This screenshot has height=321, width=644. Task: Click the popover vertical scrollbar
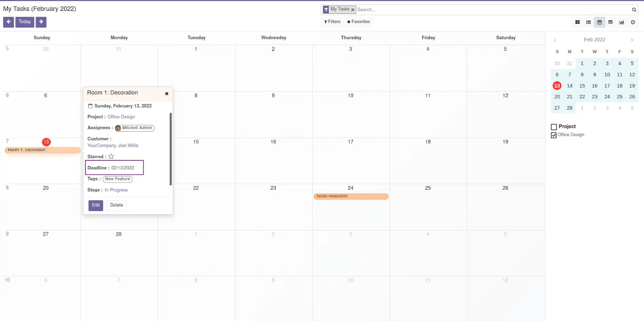tap(171, 149)
